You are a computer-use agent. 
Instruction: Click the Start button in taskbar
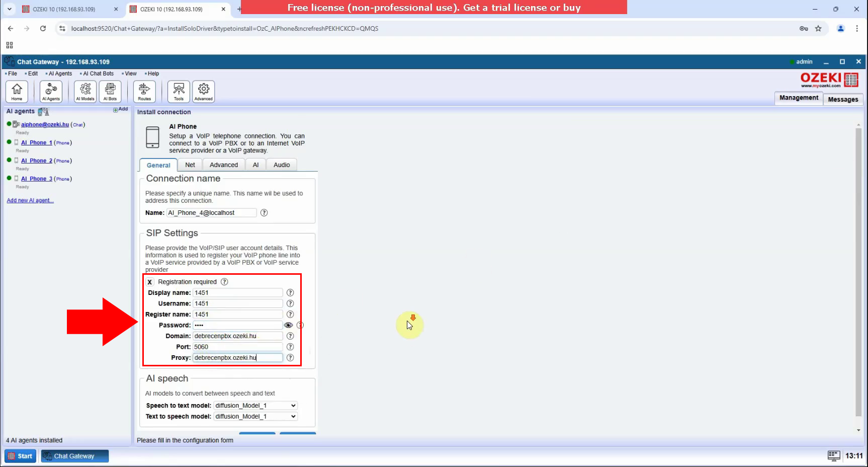20,456
